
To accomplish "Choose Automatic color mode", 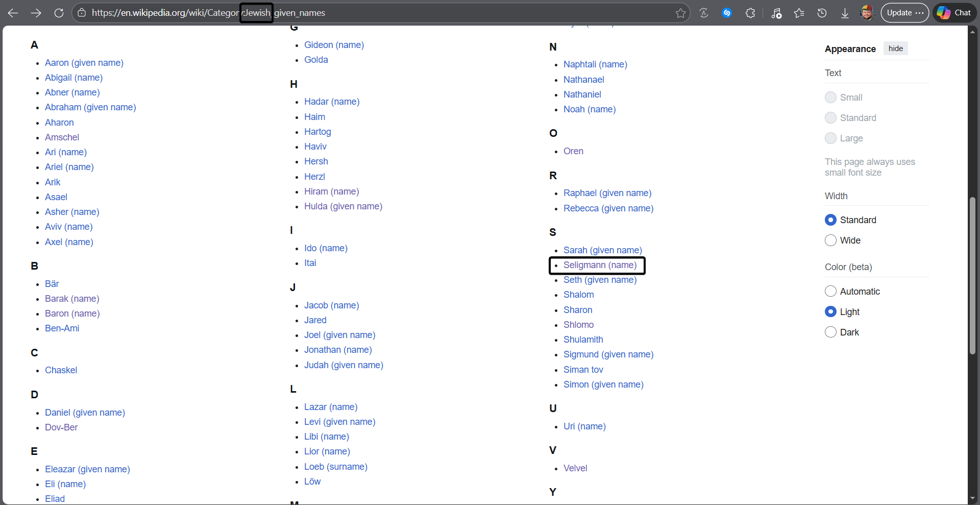I will coord(831,292).
